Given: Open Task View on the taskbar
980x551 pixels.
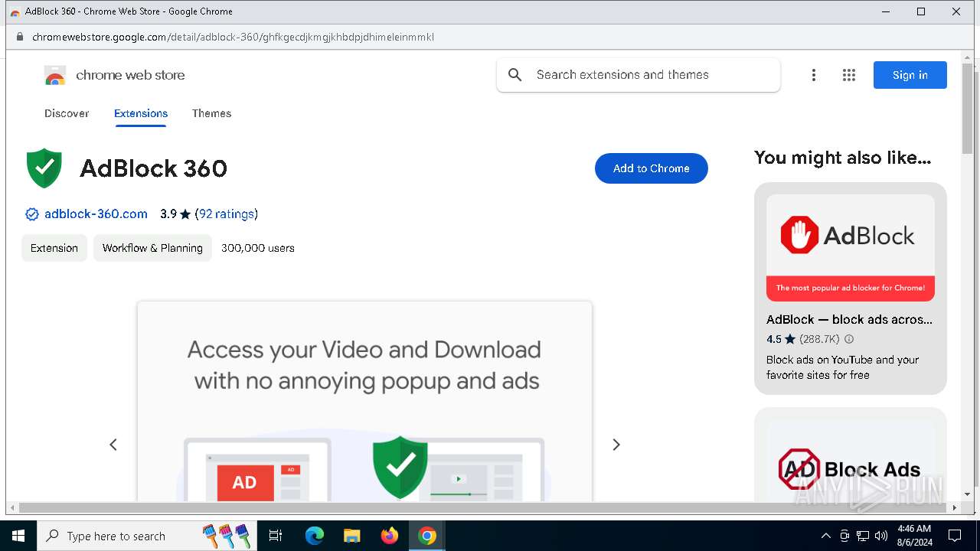Looking at the screenshot, I should (x=276, y=536).
